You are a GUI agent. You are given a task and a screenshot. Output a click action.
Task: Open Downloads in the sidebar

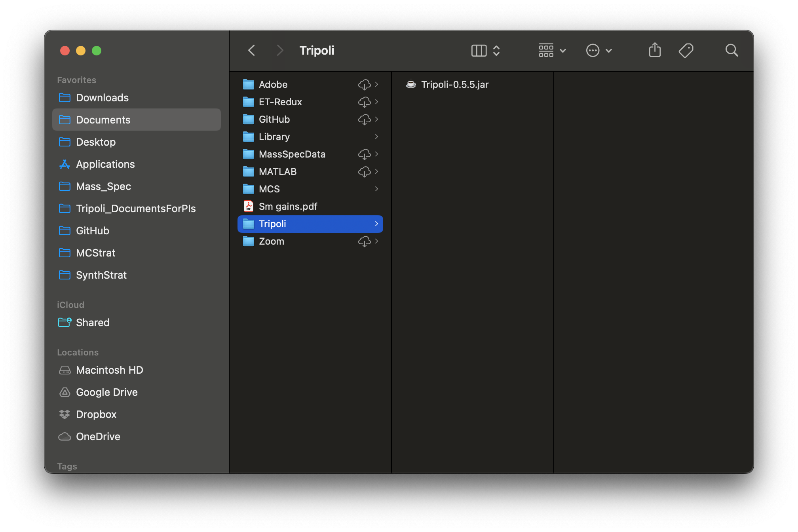137,97
